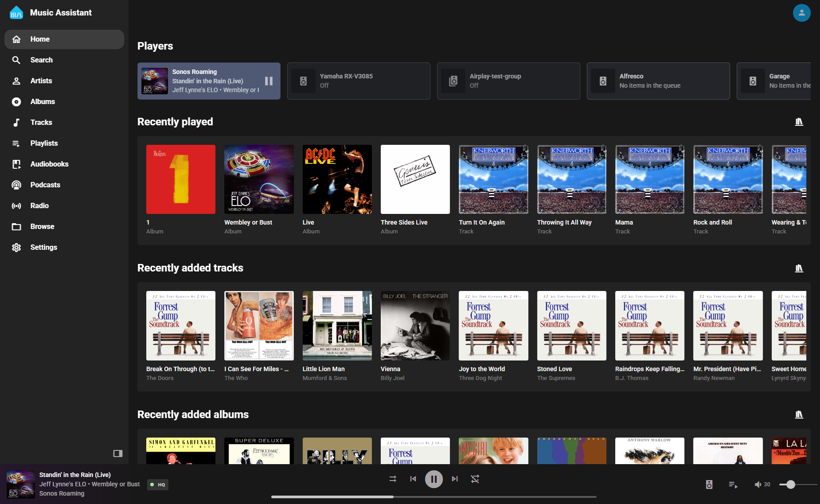This screenshot has height=504, width=820.
Task: Click Yamaha RX-V3085 speaker icon
Action: pos(304,81)
